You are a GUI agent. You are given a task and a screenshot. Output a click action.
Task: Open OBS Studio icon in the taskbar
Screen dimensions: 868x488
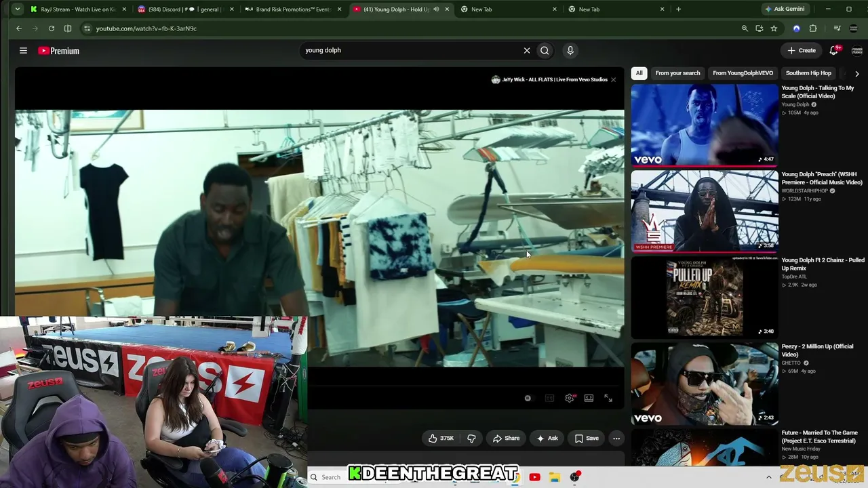575,477
